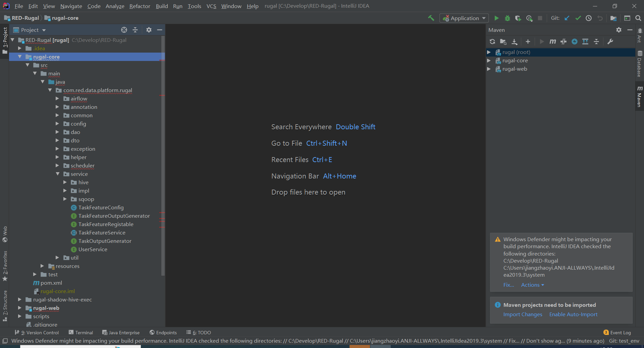Toggle the Favorites tool window tab
The width and height of the screenshot is (644, 348).
[x=5, y=266]
